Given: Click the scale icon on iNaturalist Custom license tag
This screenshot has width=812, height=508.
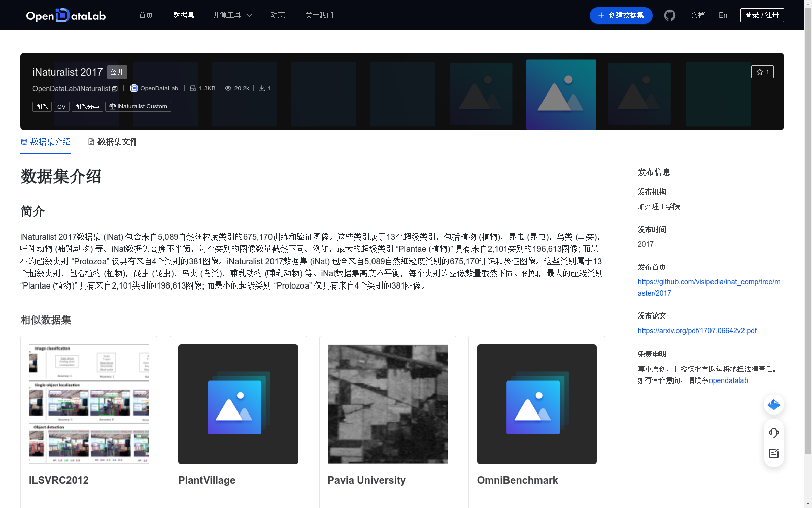Looking at the screenshot, I should [112, 107].
